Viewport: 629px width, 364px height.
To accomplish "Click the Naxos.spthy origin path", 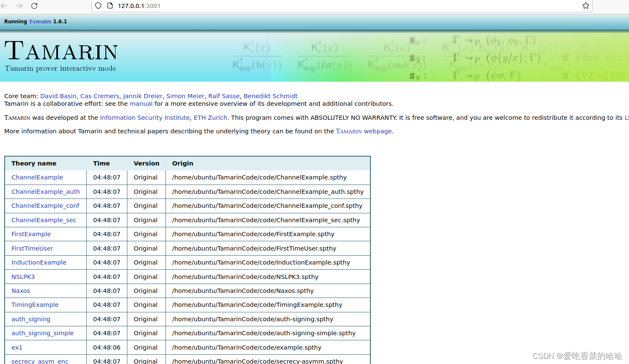I will [243, 291].
